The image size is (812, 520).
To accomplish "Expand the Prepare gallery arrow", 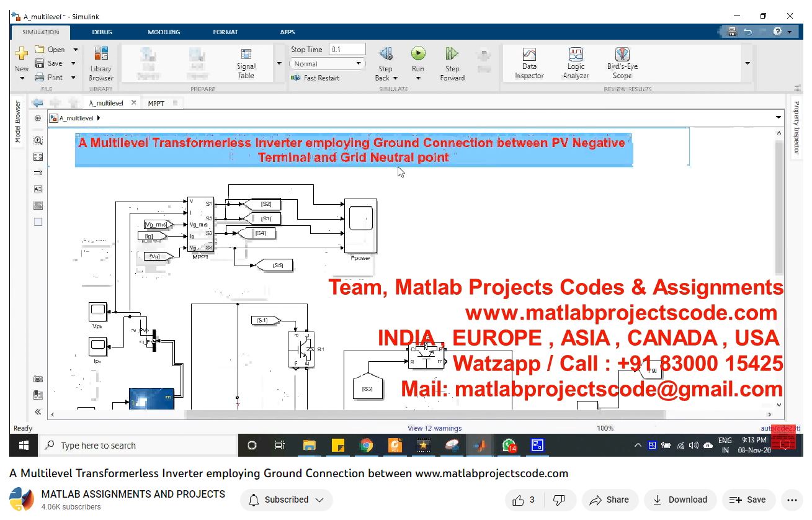I will 279,63.
